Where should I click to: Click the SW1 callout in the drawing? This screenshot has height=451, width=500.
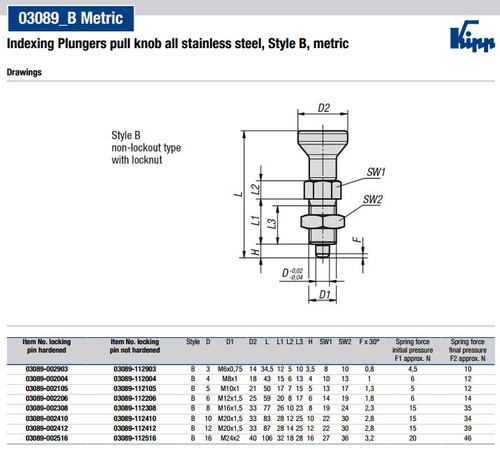click(376, 172)
